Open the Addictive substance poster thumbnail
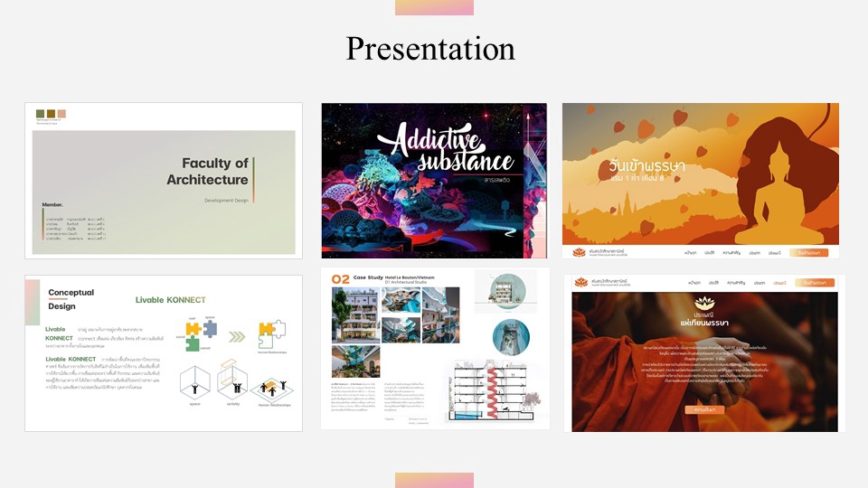This screenshot has width=868, height=488. 434,181
